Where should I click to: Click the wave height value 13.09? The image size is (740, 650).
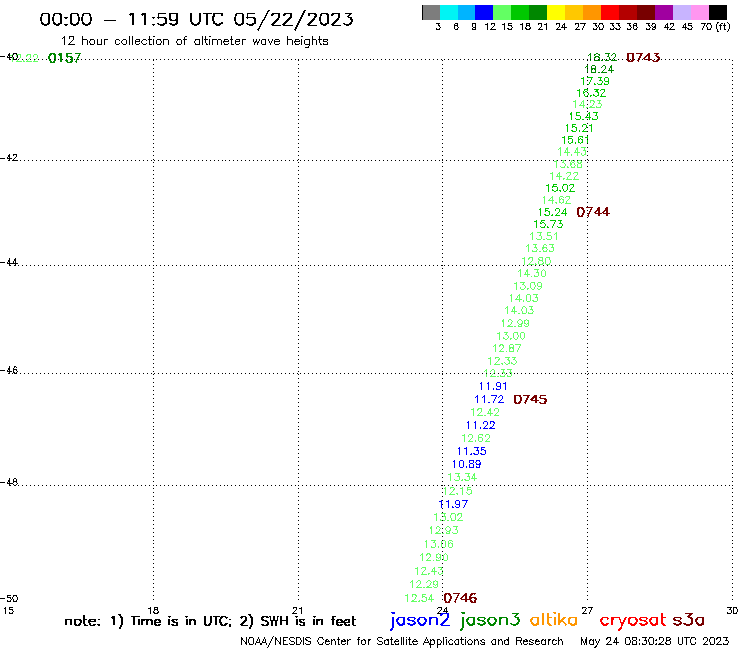(528, 286)
